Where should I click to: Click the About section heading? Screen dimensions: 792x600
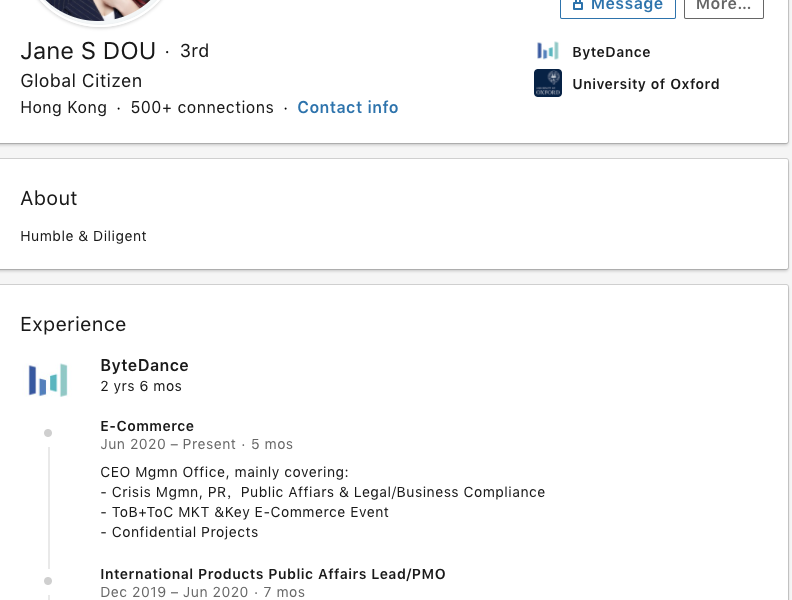49,198
